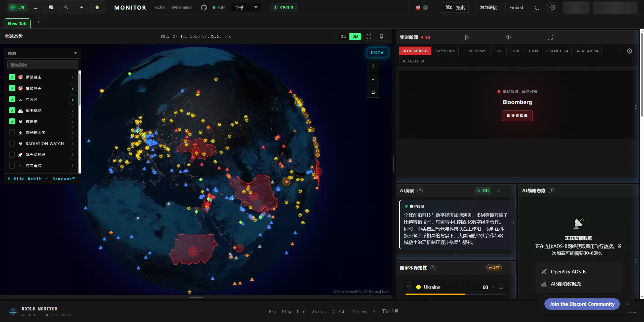
Task: Open the AI Insights panel options menu
Action: tap(513, 223)
